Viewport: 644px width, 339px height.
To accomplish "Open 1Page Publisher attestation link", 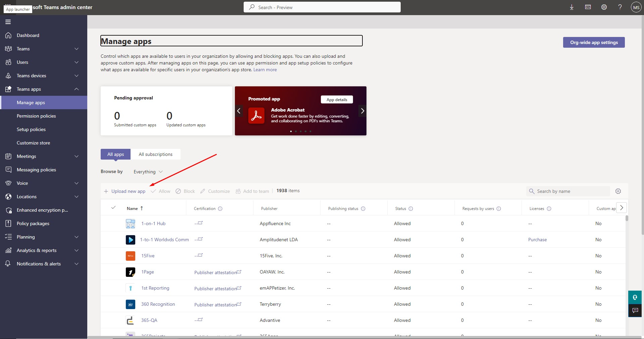I will point(217,272).
